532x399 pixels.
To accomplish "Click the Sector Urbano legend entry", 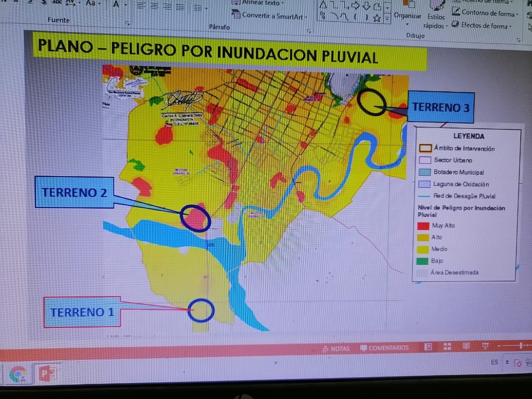I will click(x=446, y=160).
